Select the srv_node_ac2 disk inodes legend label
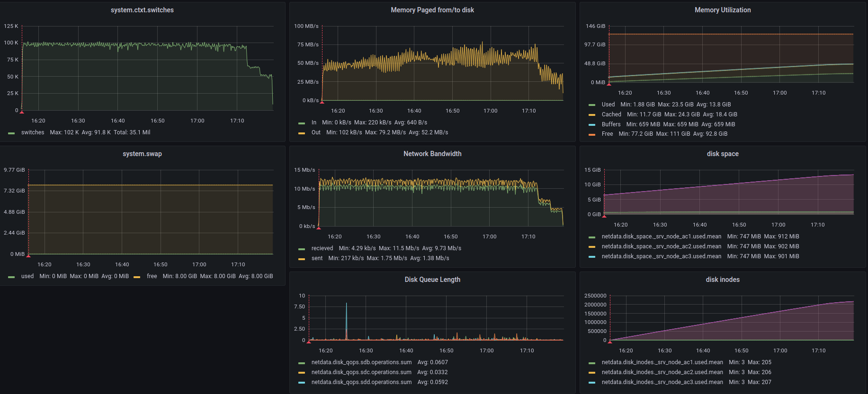Screen dimensions: 868x394 point(662,372)
